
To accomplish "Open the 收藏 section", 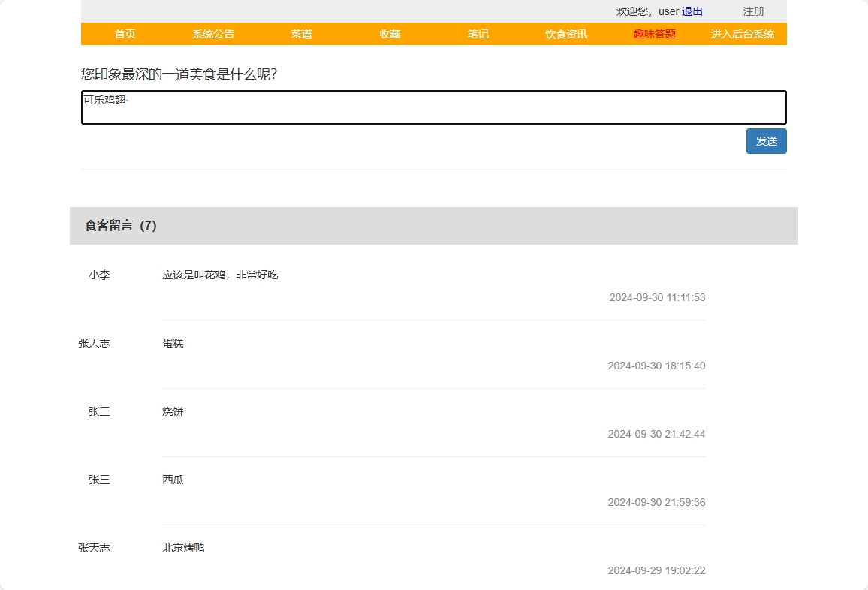I will (389, 34).
